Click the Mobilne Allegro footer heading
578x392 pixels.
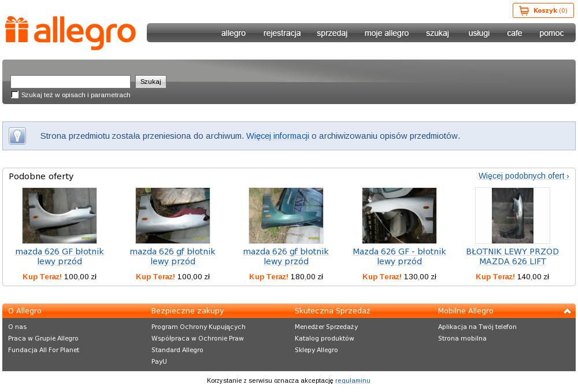click(x=465, y=311)
